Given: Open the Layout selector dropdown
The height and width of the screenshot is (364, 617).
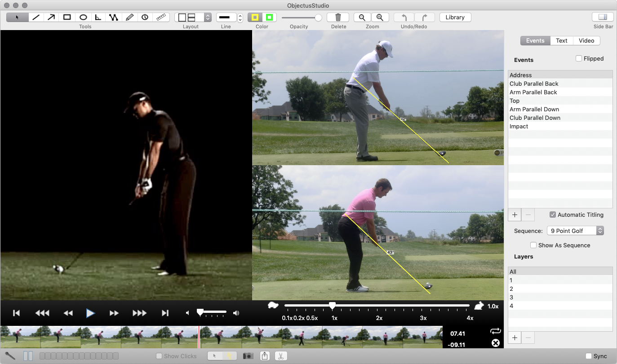Looking at the screenshot, I should tap(207, 18).
